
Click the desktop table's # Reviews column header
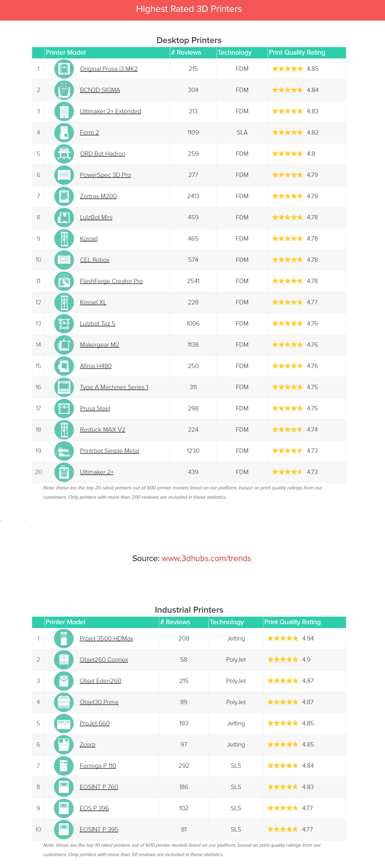186,52
